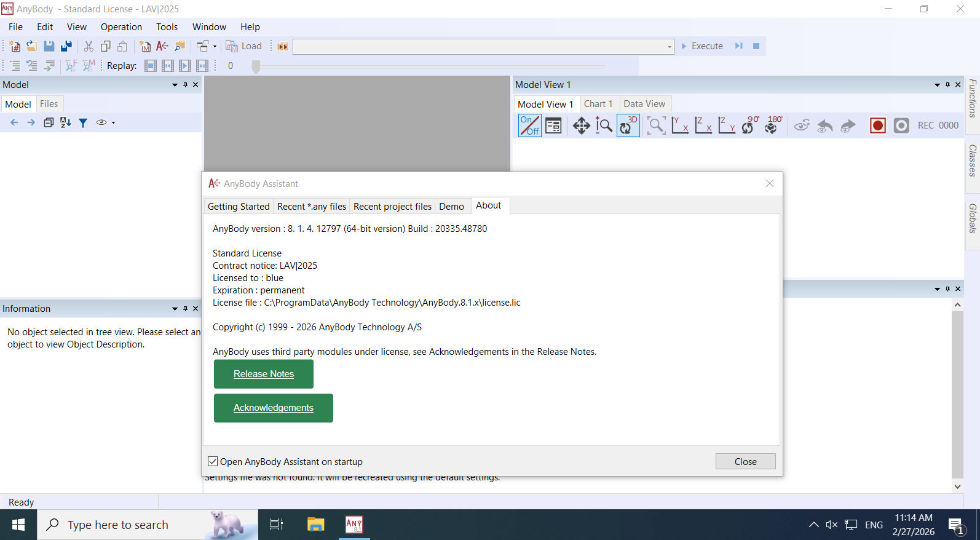The image size is (980, 540).
Task: Open the find-in-files folder icon
Action: point(180,46)
